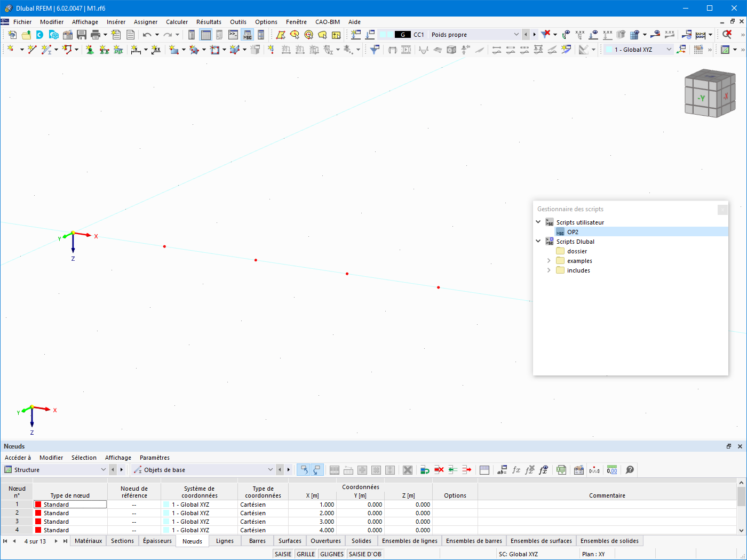747x560 pixels.
Task: Click the X coordinate cell of node 3
Action: 312,521
